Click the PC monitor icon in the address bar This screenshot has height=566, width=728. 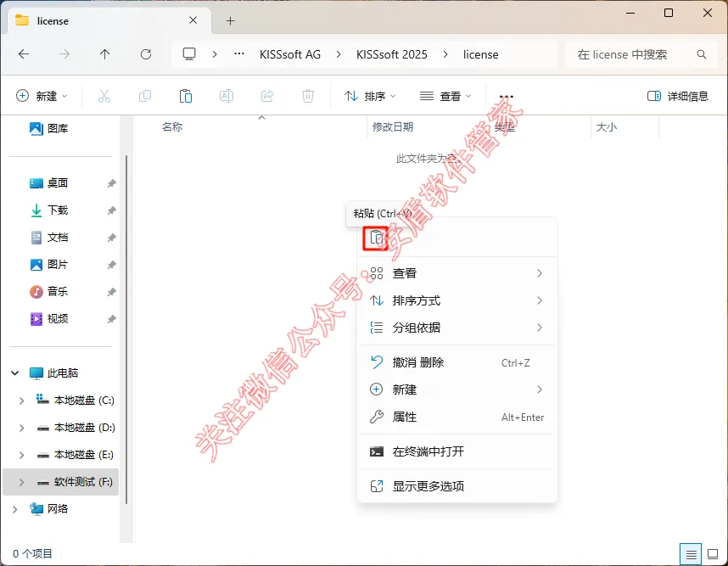click(x=189, y=54)
